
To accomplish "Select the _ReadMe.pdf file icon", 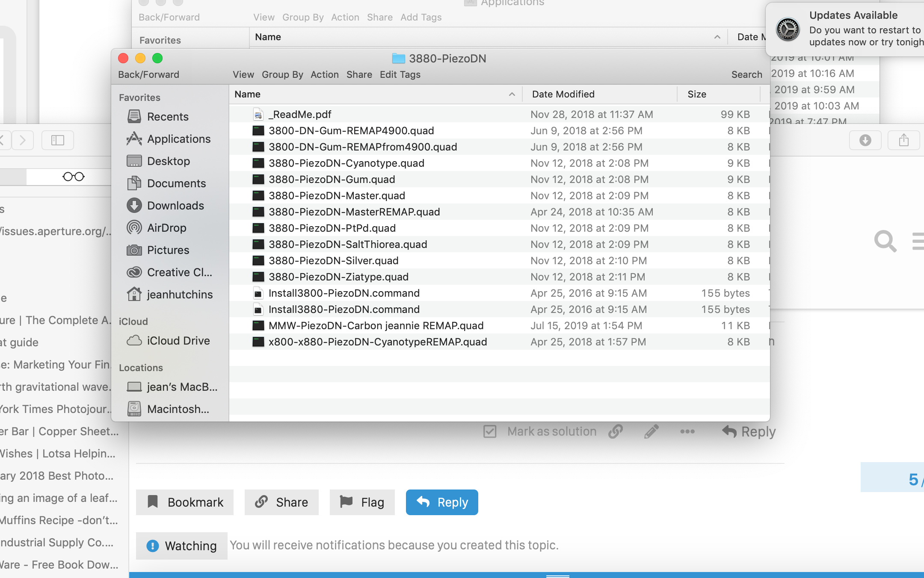I will (x=258, y=115).
